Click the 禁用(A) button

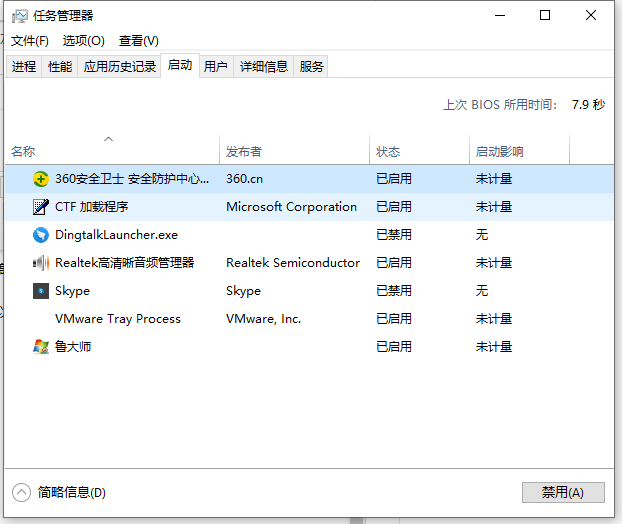[x=563, y=492]
